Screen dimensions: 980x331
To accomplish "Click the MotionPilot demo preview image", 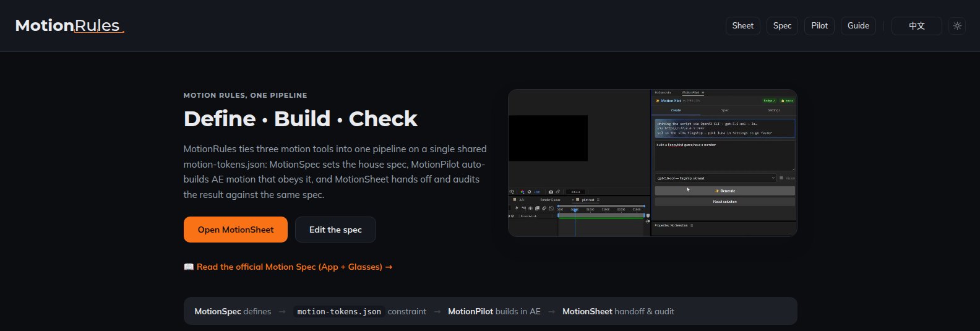I will (x=652, y=163).
